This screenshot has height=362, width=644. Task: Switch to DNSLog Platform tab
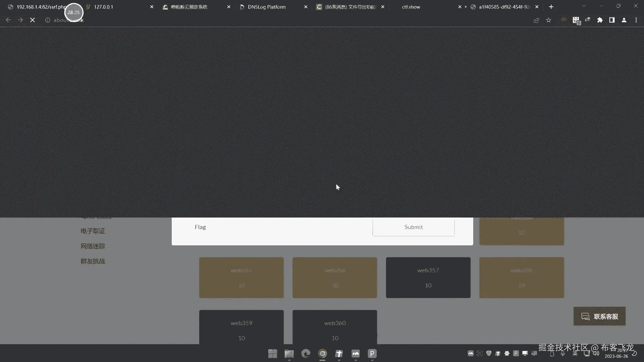[x=267, y=7]
